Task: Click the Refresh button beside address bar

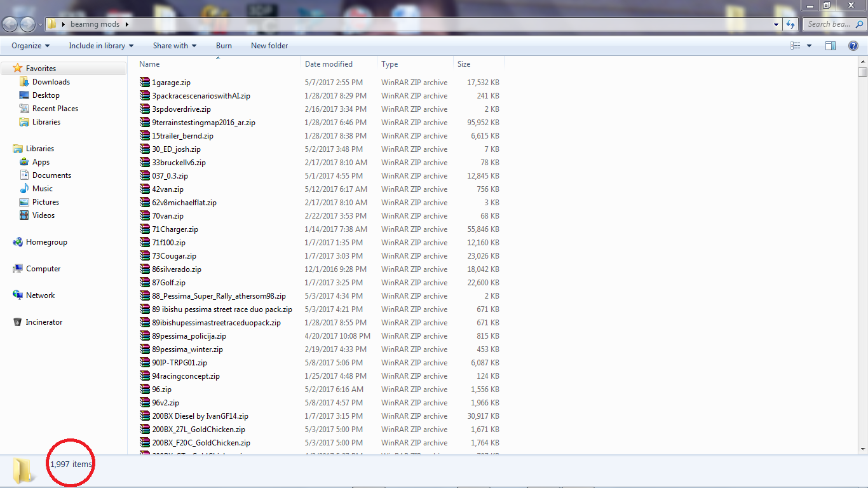Action: tap(790, 24)
